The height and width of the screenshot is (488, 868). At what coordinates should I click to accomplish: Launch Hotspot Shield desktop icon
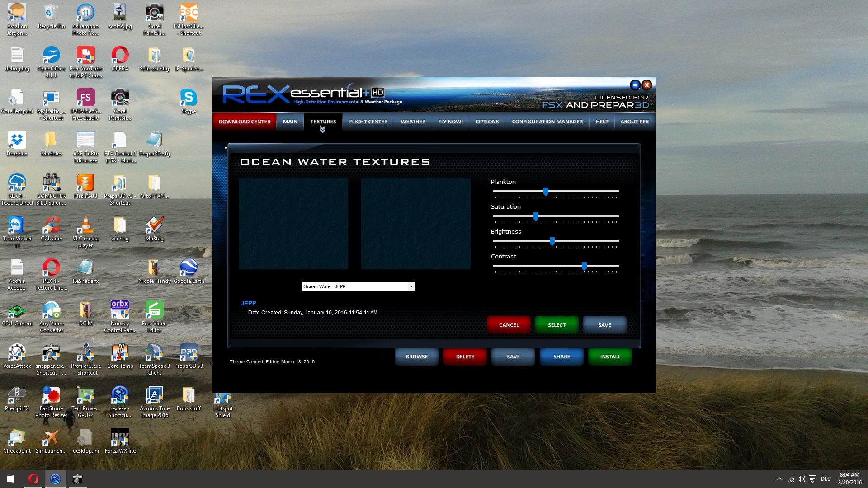223,404
